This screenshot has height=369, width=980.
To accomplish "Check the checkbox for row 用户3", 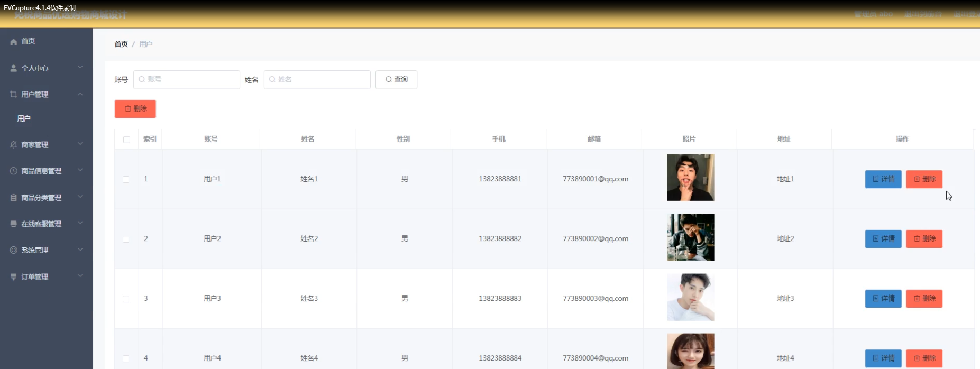I will (x=126, y=299).
